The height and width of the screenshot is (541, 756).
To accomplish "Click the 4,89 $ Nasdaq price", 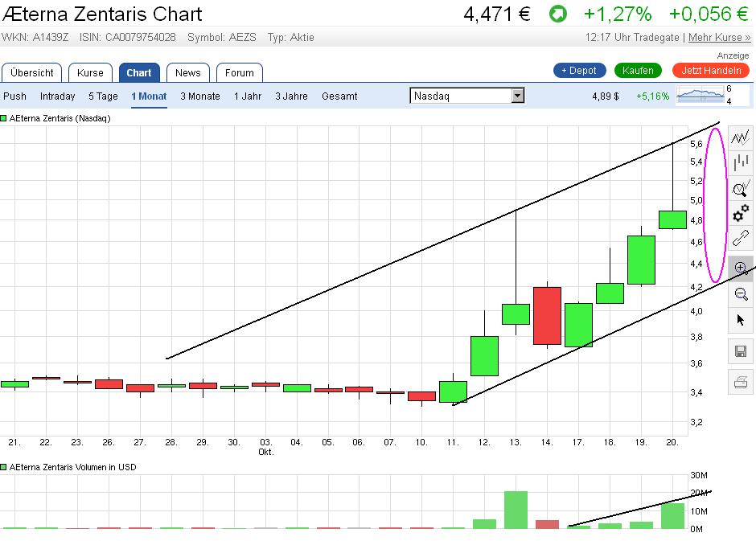I will click(606, 96).
